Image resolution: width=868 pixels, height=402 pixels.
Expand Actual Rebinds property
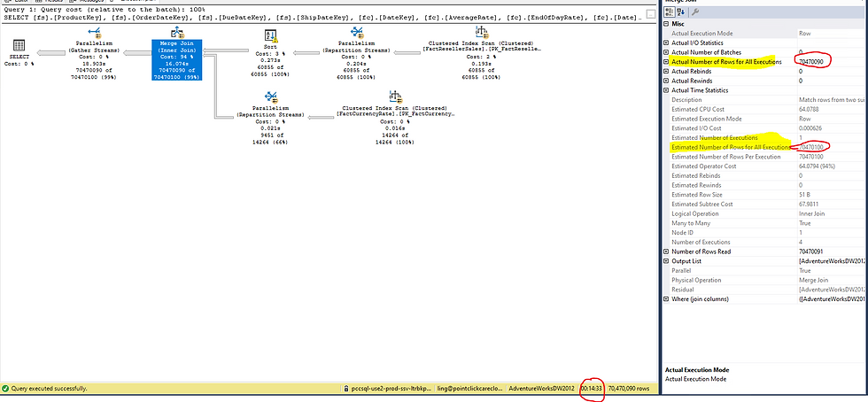tap(666, 72)
